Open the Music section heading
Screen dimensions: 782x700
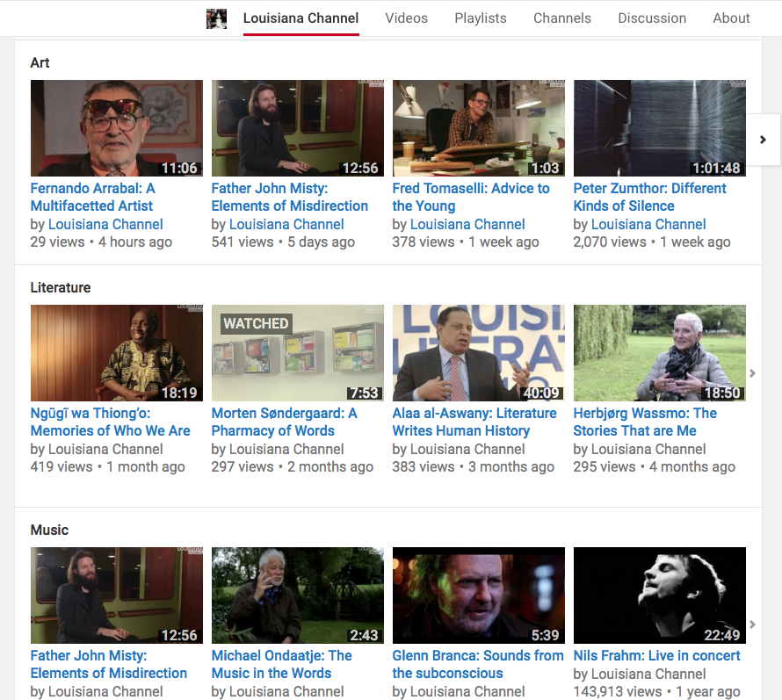(x=49, y=530)
